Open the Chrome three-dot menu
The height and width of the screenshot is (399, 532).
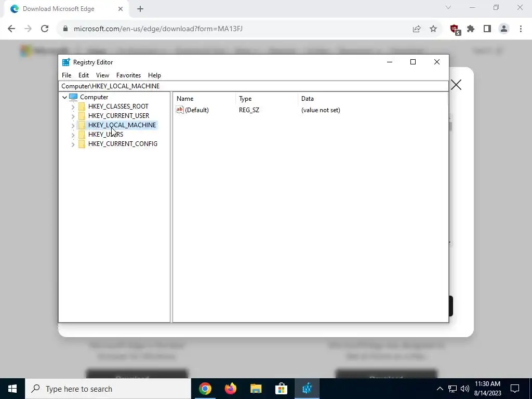[x=521, y=29]
